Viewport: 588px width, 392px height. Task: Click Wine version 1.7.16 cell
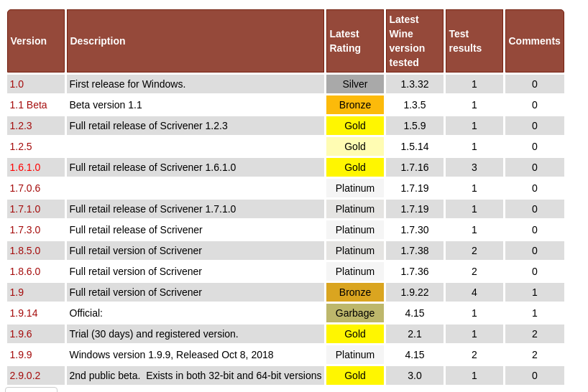(x=415, y=167)
